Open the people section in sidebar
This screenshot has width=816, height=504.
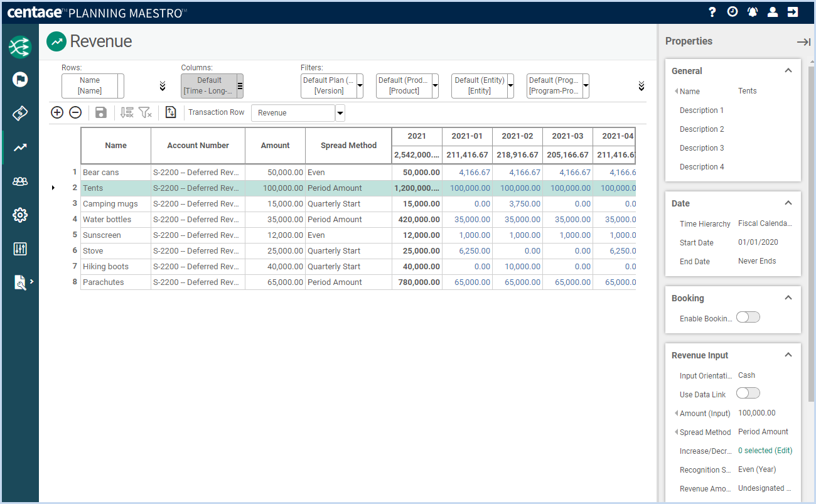tap(20, 181)
